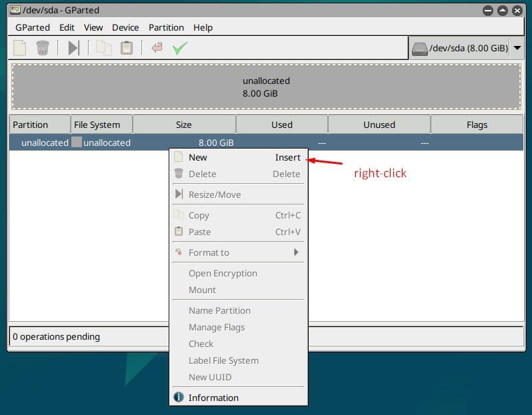The image size is (532, 415).
Task: Click the Copy partition toolbar icon
Action: click(x=103, y=48)
